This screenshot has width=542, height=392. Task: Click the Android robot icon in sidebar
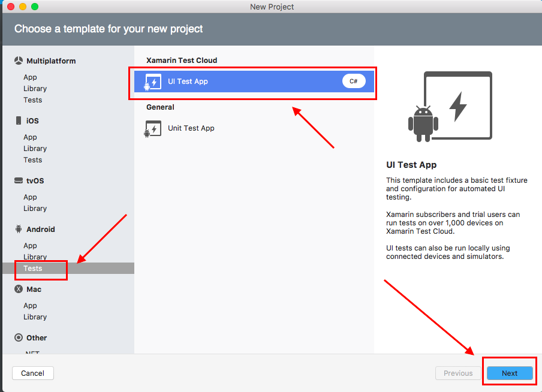coord(19,229)
